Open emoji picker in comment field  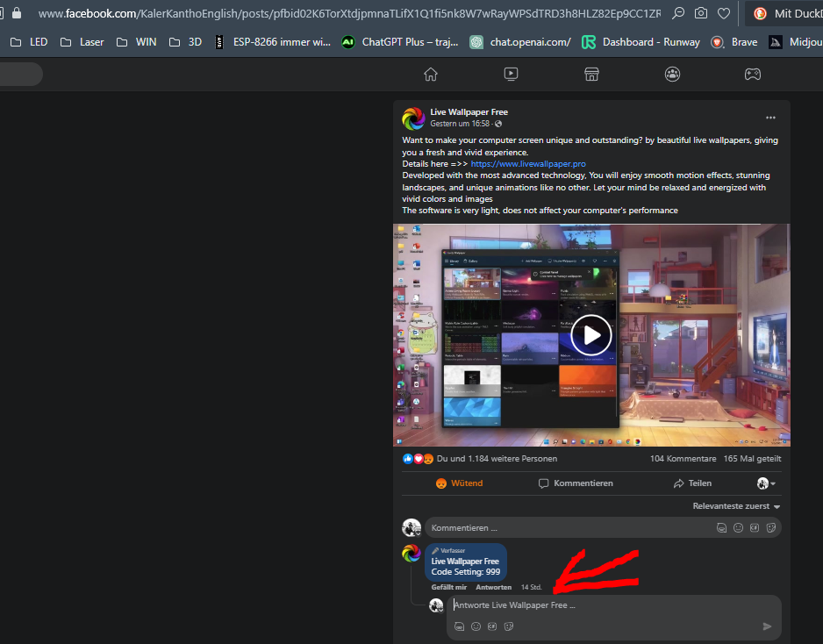pos(738,528)
